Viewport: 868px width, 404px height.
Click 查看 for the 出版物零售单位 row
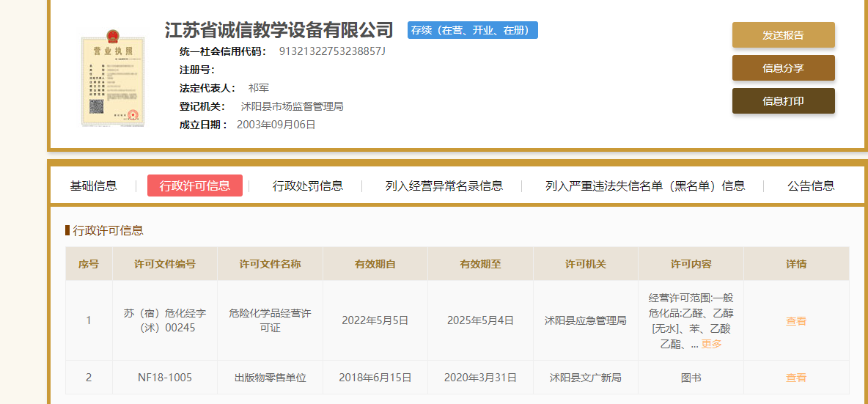(796, 378)
